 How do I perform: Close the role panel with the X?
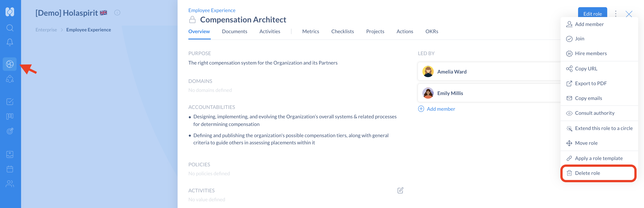629,14
